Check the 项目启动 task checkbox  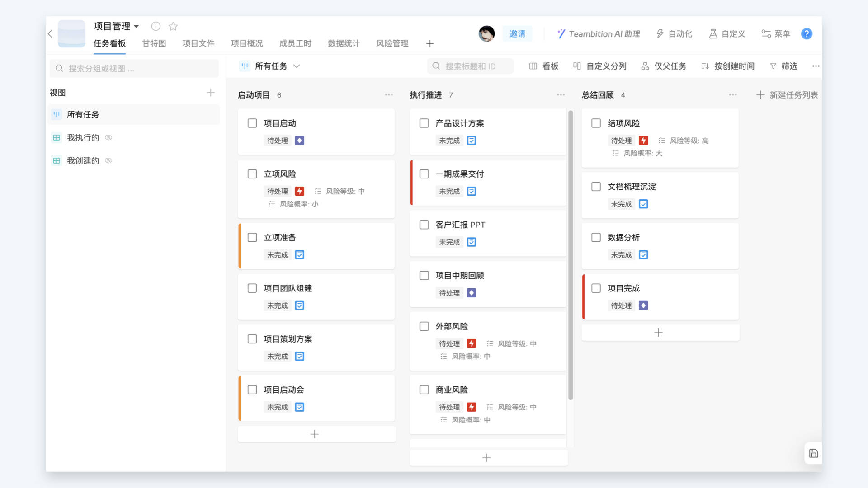[252, 123]
